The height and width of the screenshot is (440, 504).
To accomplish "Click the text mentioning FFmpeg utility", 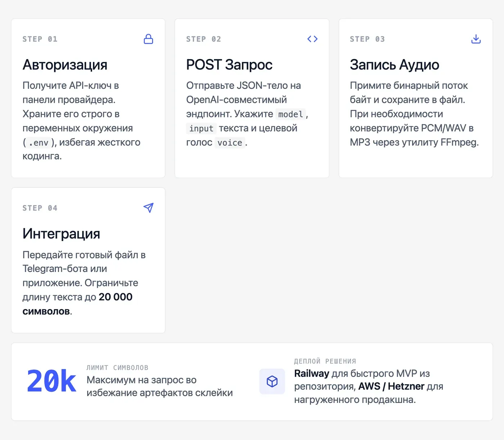I will tap(414, 142).
